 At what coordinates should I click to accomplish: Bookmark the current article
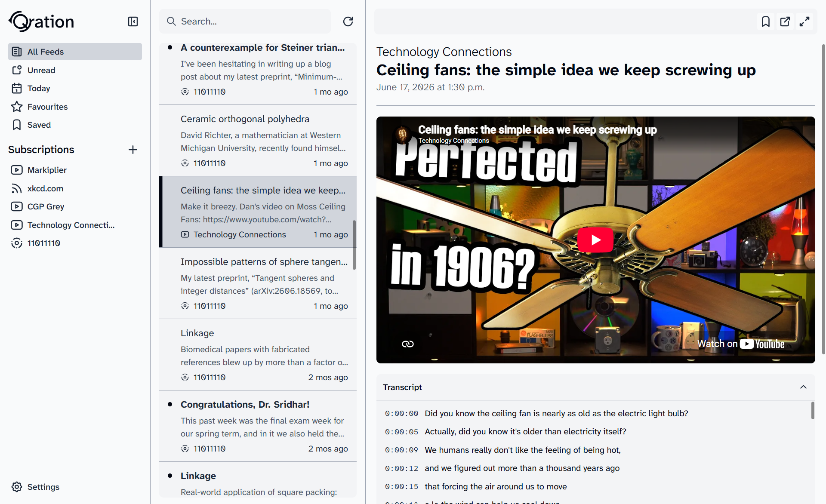766,22
